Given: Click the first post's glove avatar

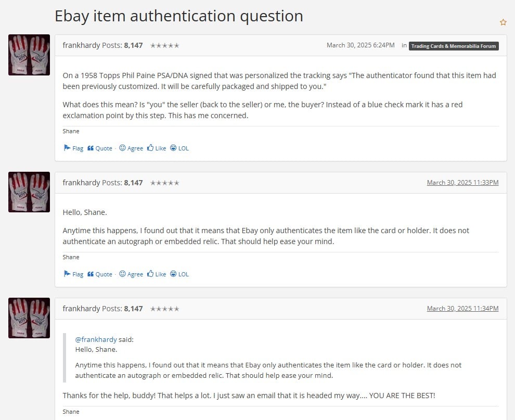Looking at the screenshot, I should 29,55.
